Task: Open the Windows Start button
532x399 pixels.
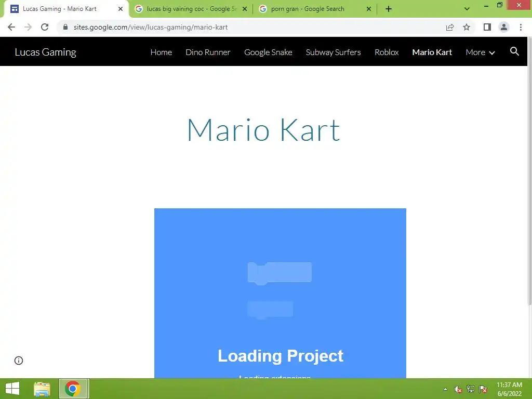Action: (12, 389)
